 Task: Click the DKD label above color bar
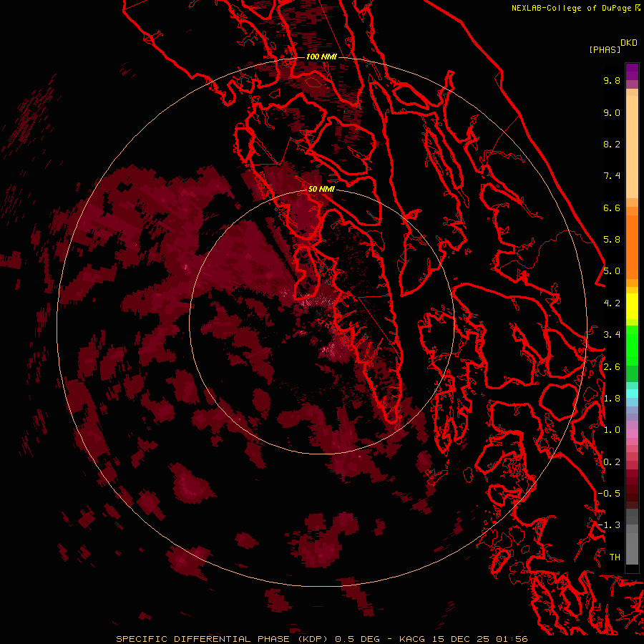pyautogui.click(x=629, y=43)
